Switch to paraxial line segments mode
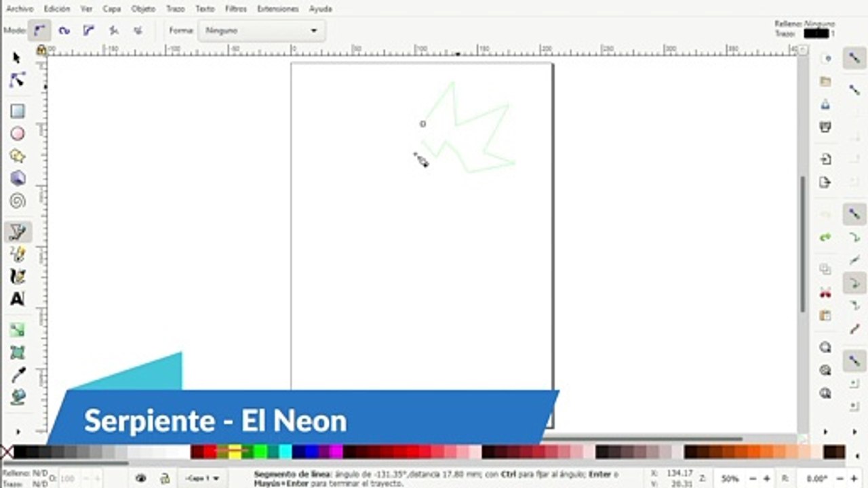The width and height of the screenshot is (868, 488). [138, 30]
